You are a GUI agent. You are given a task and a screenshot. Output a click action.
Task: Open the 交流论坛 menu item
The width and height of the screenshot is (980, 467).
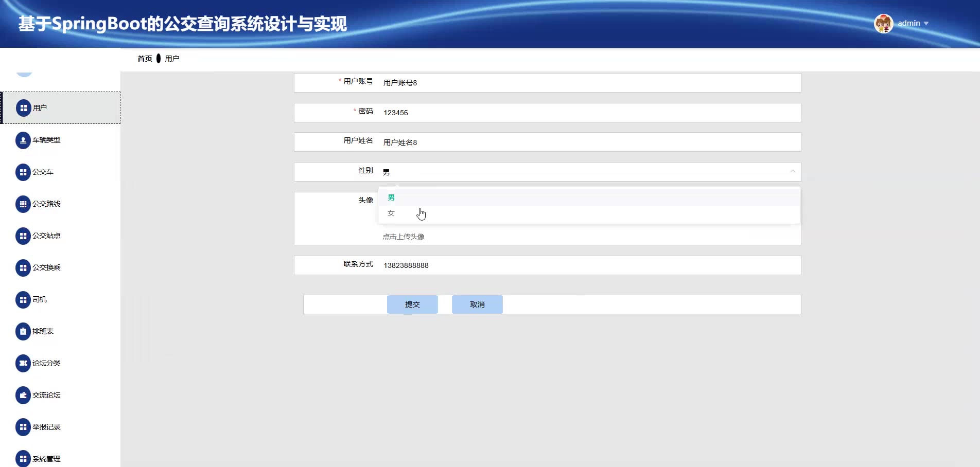[61, 395]
